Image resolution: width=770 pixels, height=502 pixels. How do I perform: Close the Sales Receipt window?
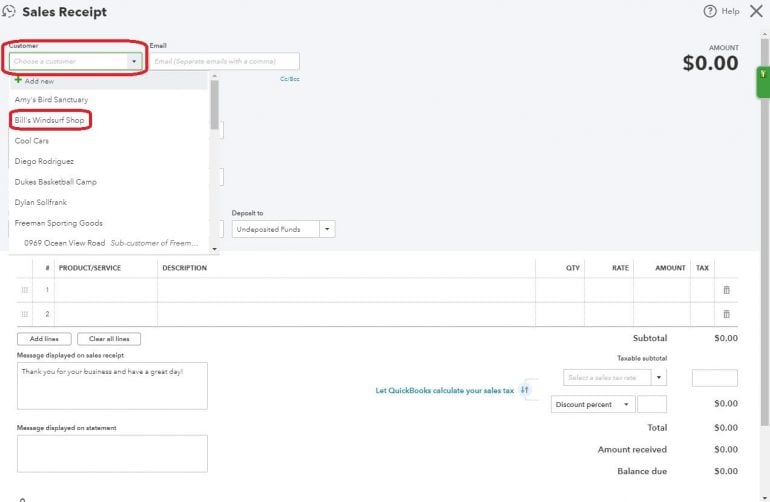tap(756, 11)
